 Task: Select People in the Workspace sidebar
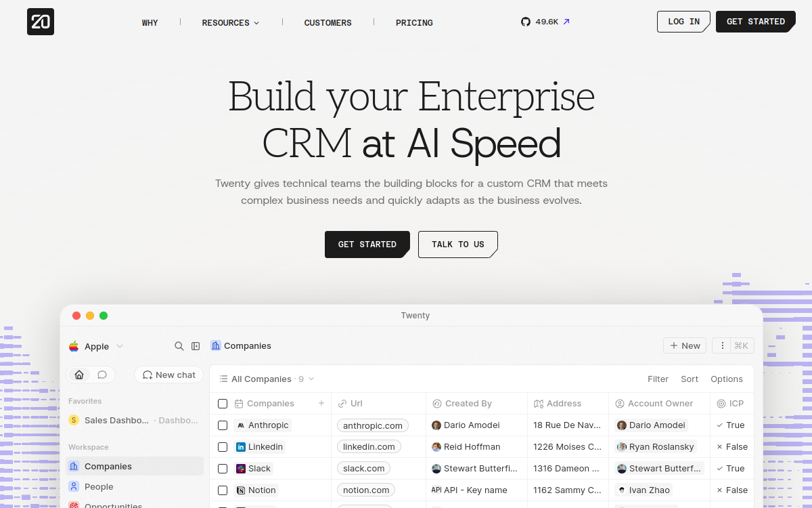tap(135, 486)
